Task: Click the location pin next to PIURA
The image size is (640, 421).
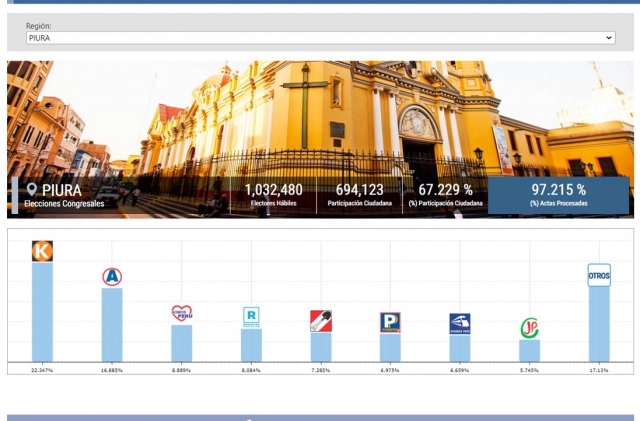Action: 32,190
